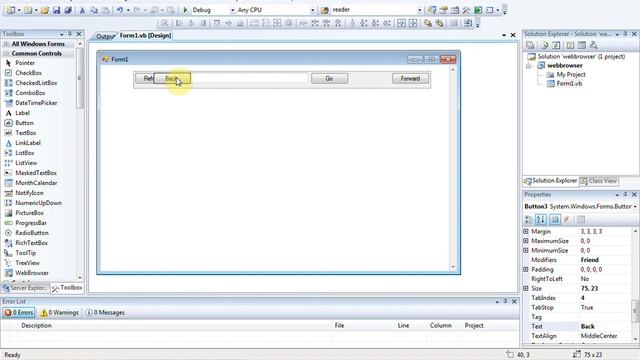Switch to the Class View tab
The width and height of the screenshot is (640, 360).
(598, 181)
